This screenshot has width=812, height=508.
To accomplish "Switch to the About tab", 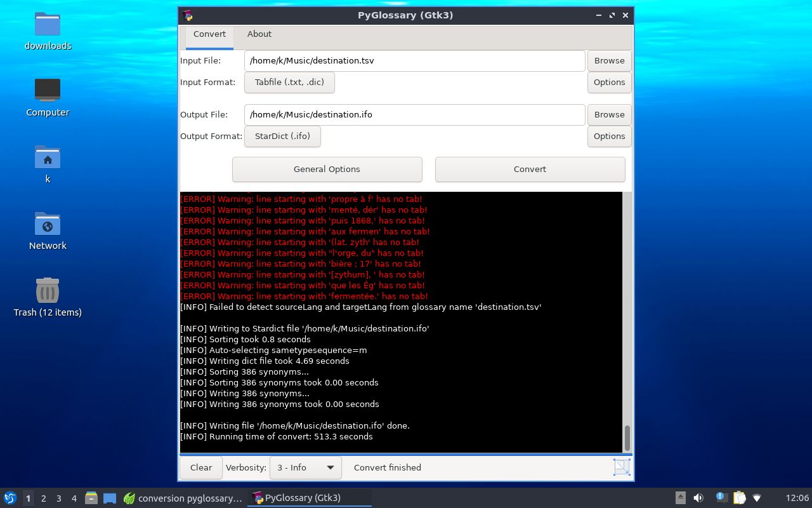I will tap(259, 34).
